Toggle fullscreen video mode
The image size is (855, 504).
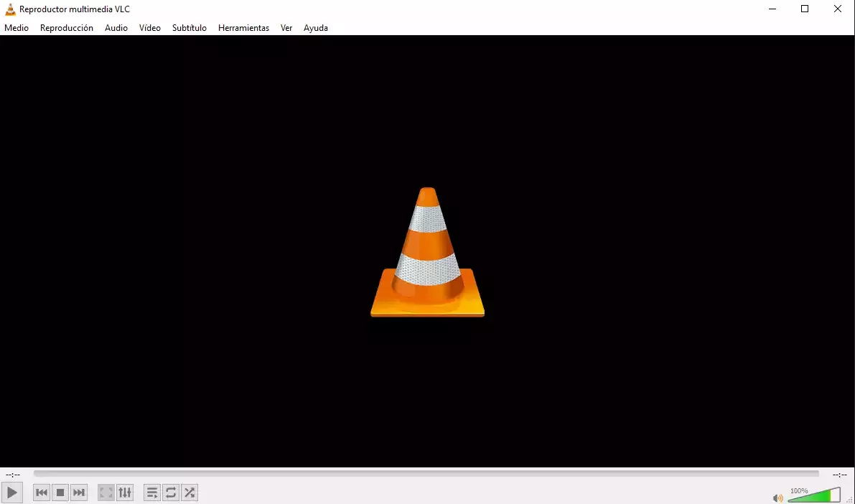point(106,493)
